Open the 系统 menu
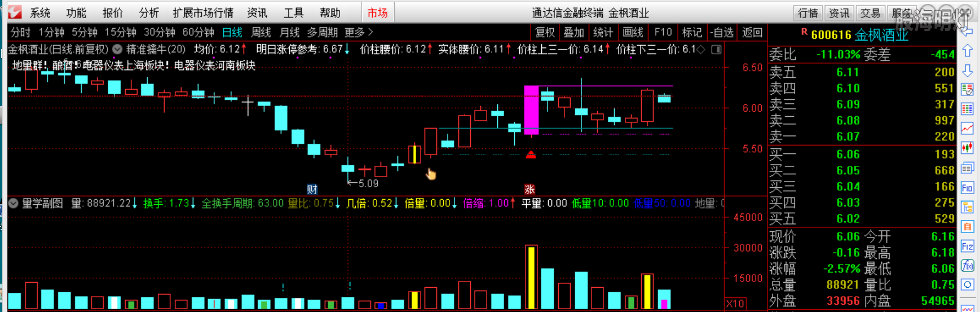Screen dimensions: 980x312 tap(40, 12)
